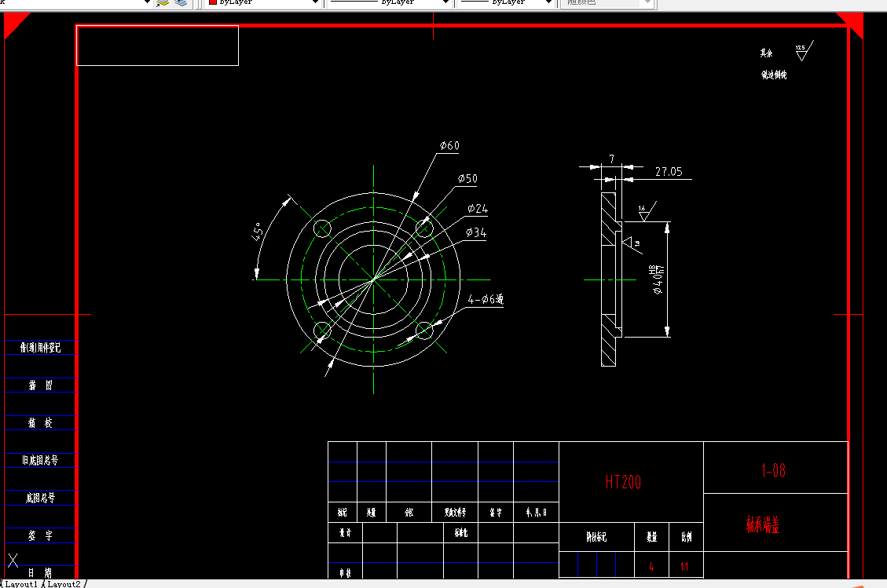The width and height of the screenshot is (887, 588).
Task: Select the Φ24 diameter dimension text
Action: (x=478, y=209)
